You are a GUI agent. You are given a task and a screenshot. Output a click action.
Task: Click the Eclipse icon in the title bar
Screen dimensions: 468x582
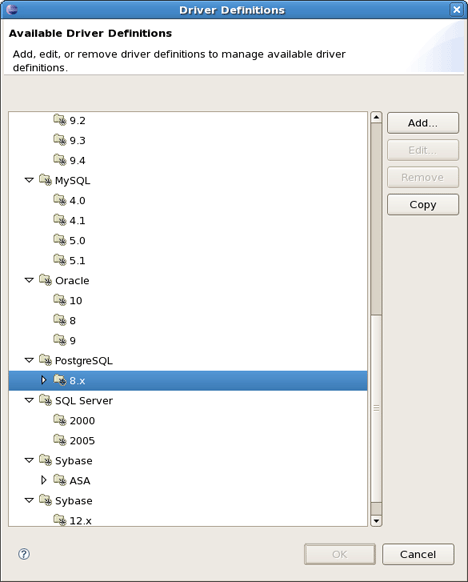(x=12, y=10)
